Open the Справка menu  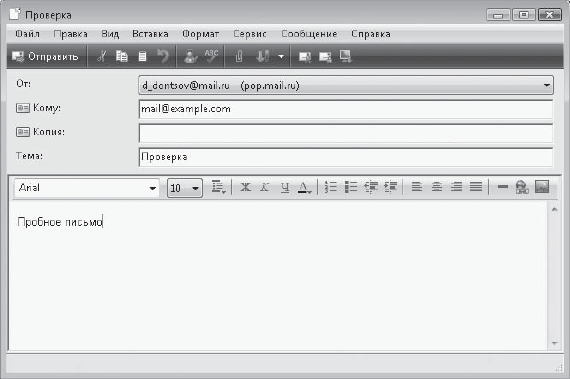point(371,34)
